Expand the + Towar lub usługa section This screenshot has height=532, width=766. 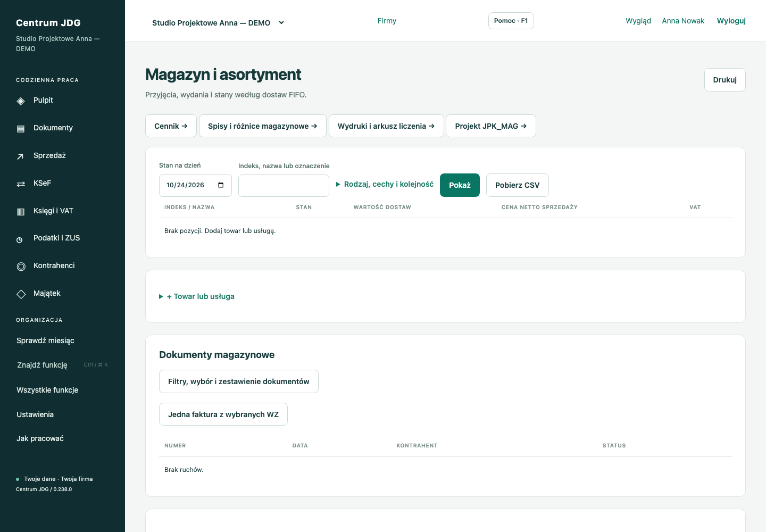197,296
